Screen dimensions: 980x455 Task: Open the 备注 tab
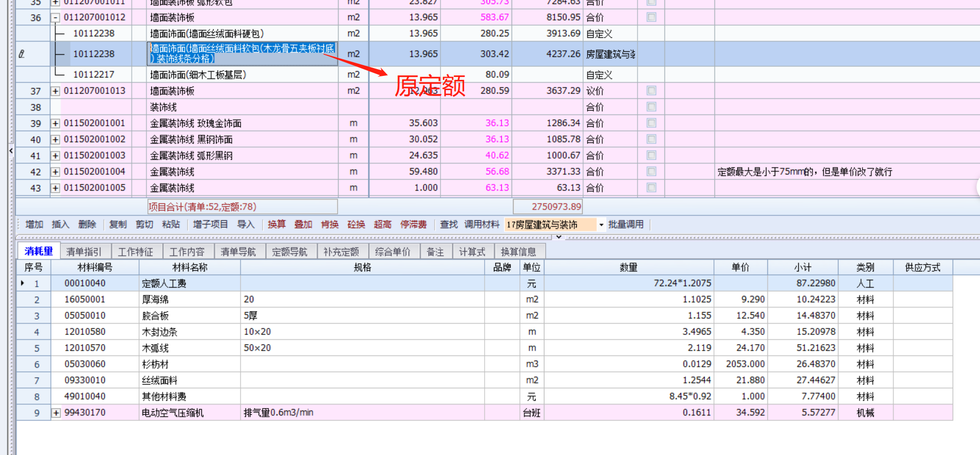435,252
